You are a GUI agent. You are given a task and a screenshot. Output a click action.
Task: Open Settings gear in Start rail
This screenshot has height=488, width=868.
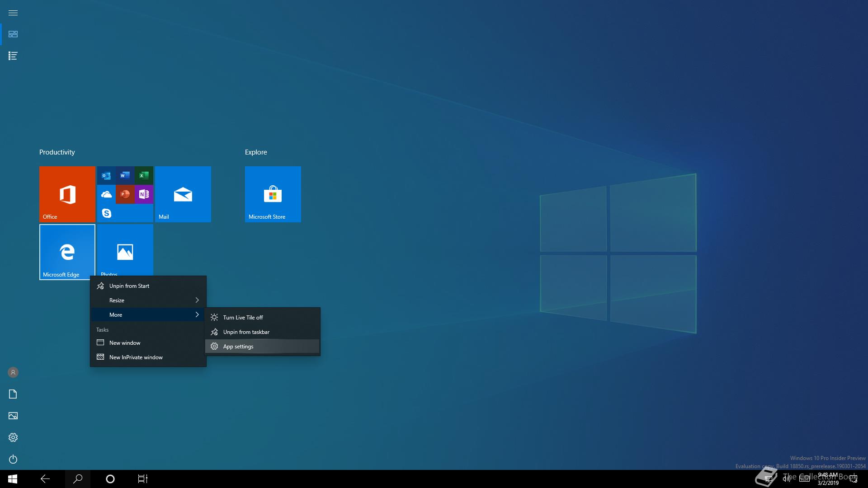pyautogui.click(x=13, y=437)
